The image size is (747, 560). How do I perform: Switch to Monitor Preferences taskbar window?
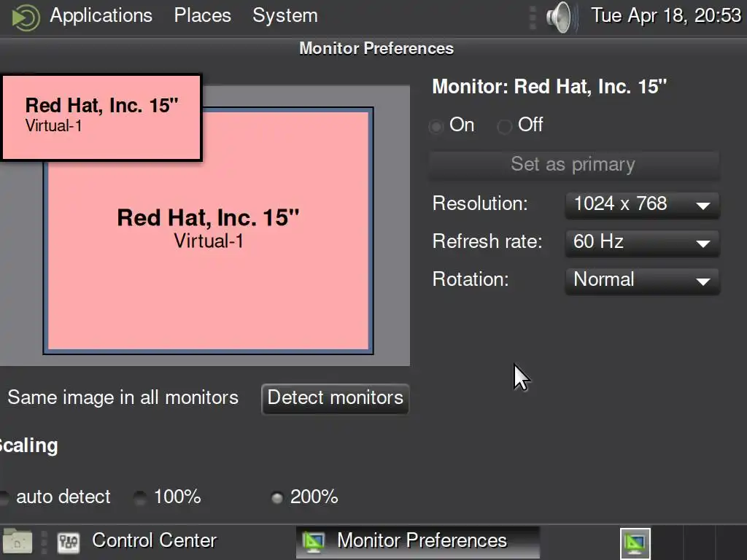417,542
